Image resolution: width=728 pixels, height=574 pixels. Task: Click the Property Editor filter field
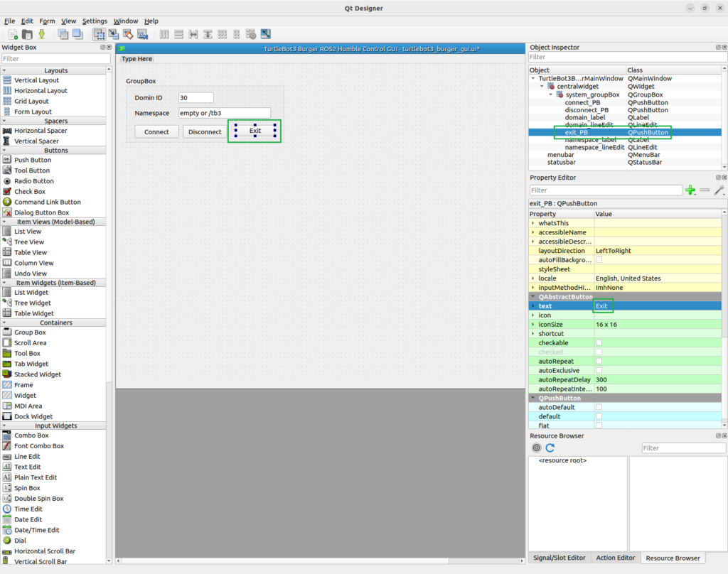(606, 190)
